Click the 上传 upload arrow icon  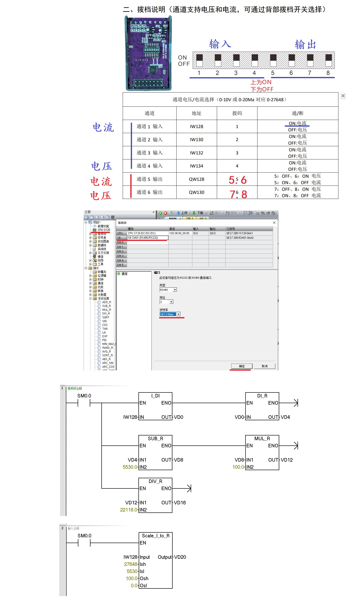click(x=179, y=213)
